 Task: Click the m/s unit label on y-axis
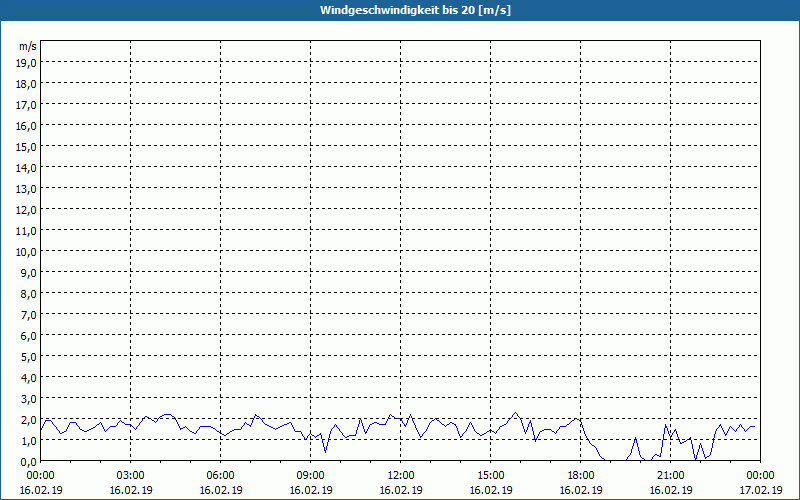coord(28,46)
